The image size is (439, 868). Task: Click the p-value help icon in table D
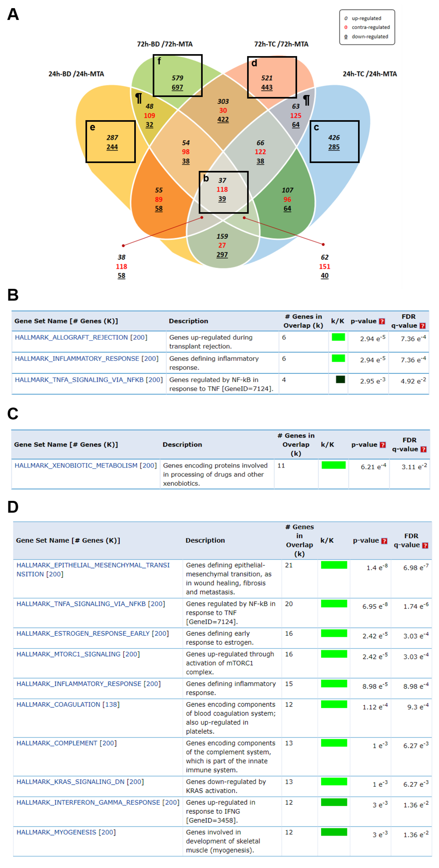point(384,541)
